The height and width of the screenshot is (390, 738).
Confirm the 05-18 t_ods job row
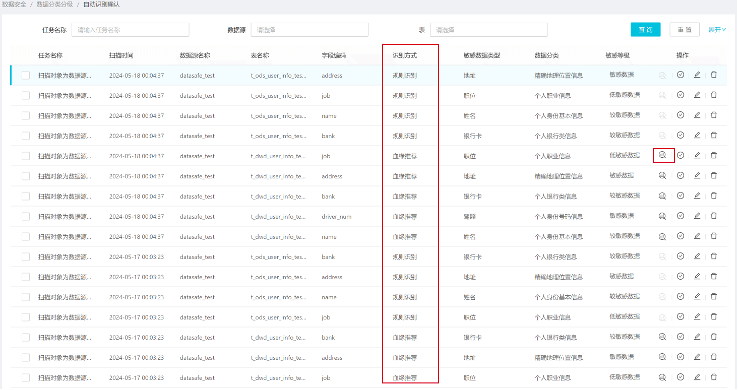pyautogui.click(x=681, y=95)
